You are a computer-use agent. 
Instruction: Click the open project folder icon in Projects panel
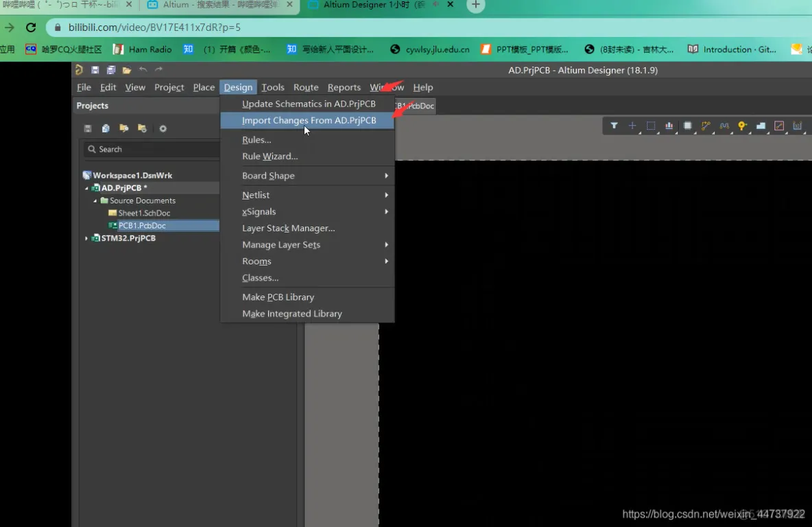click(123, 128)
